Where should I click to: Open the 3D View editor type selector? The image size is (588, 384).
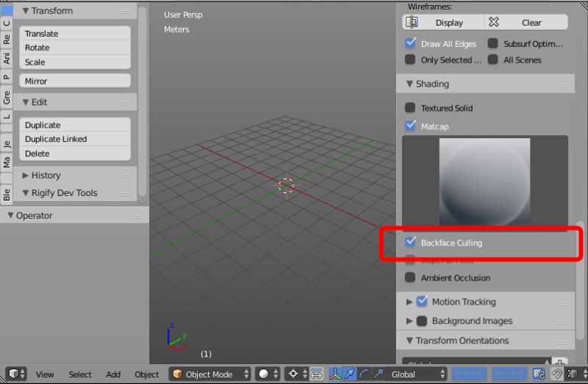16,374
